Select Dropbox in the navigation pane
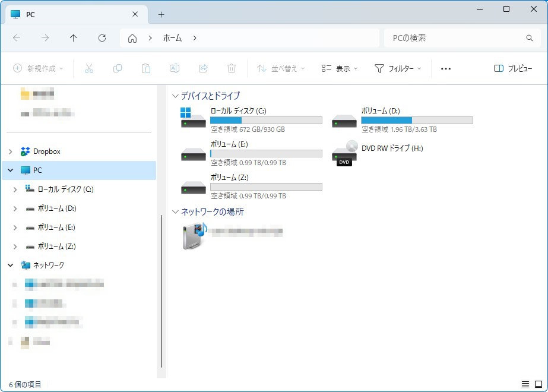The height and width of the screenshot is (392, 548). [x=46, y=151]
